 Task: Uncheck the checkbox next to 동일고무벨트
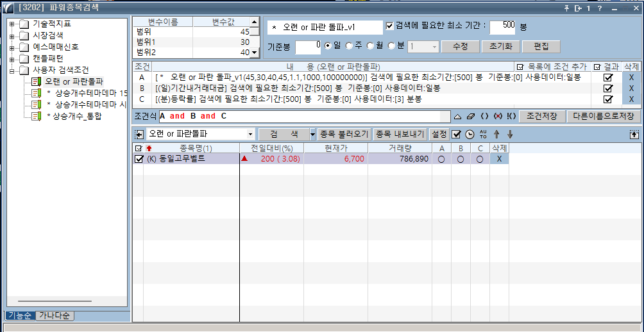click(x=139, y=159)
